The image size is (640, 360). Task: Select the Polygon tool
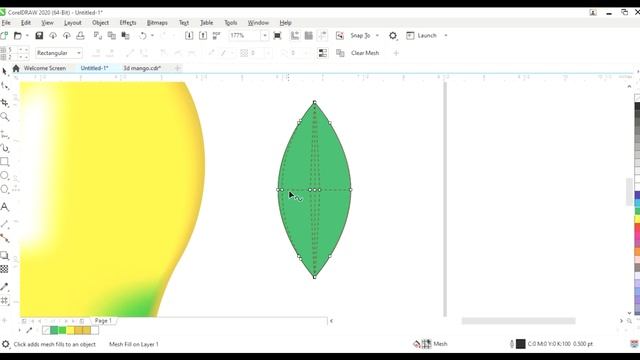4,189
